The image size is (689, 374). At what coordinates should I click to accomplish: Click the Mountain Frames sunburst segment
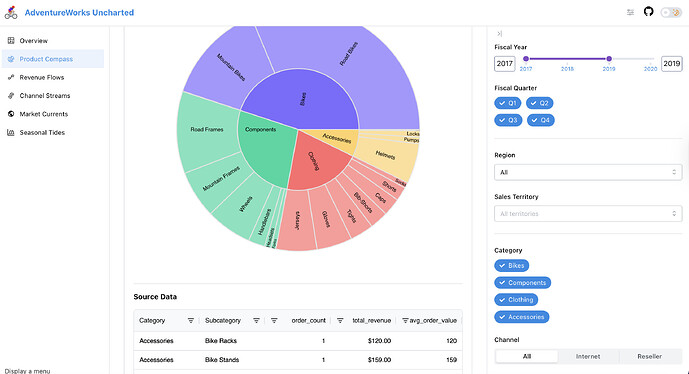[x=220, y=179]
